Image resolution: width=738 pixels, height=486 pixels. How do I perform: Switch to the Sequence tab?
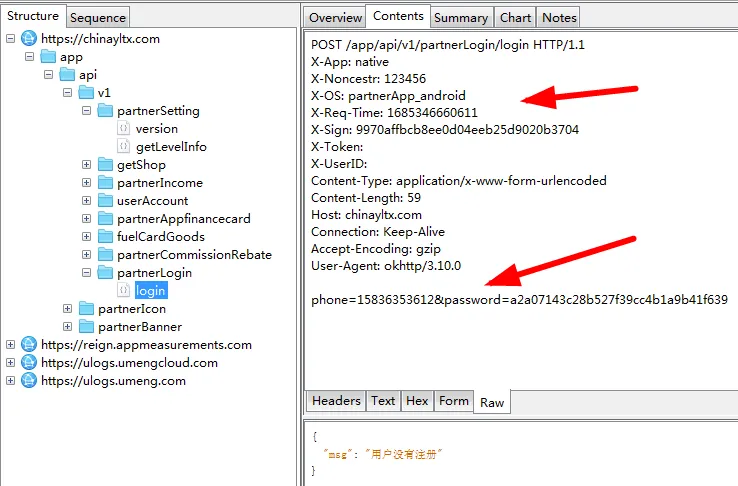tap(98, 17)
